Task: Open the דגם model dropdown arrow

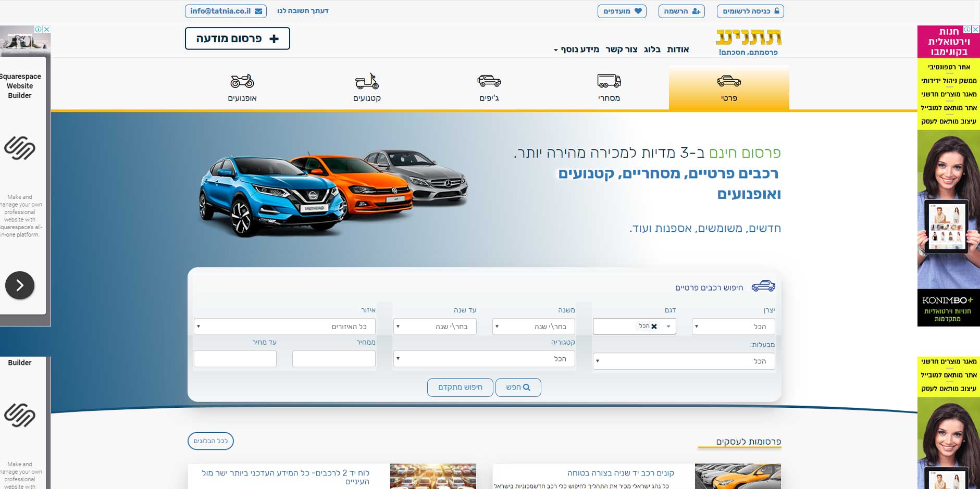Action: [x=668, y=327]
